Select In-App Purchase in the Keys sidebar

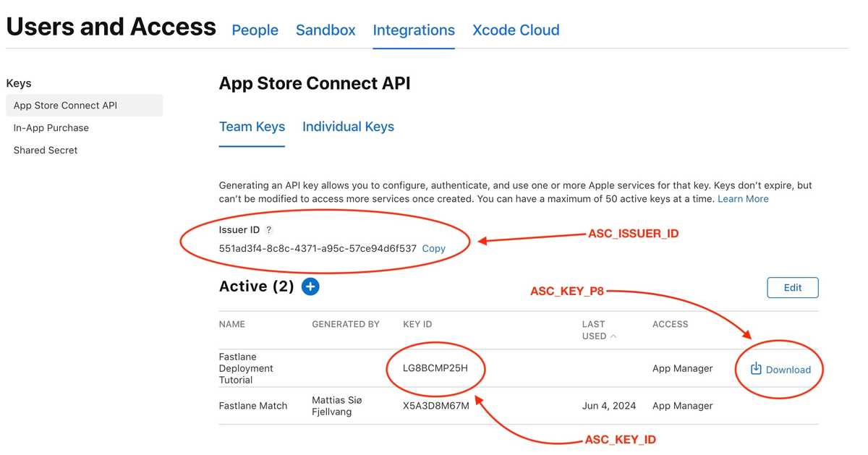(x=51, y=127)
